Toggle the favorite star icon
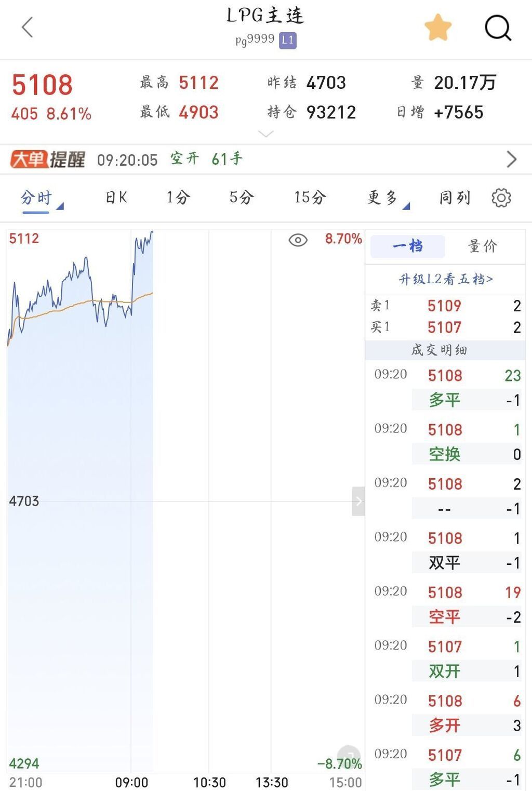Viewport: 532px width, 791px height. point(437,28)
